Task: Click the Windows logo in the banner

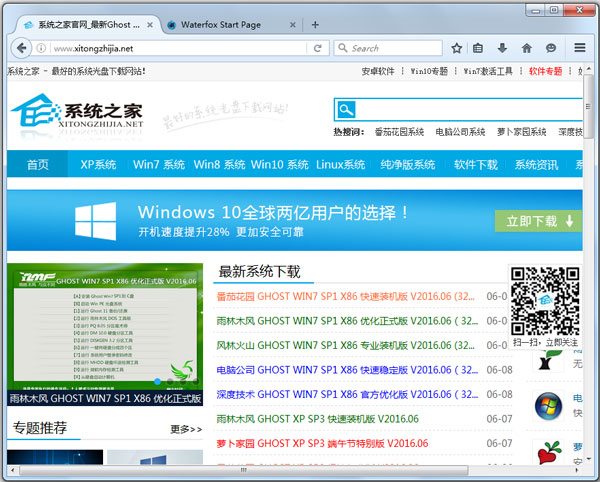Action: point(95,221)
